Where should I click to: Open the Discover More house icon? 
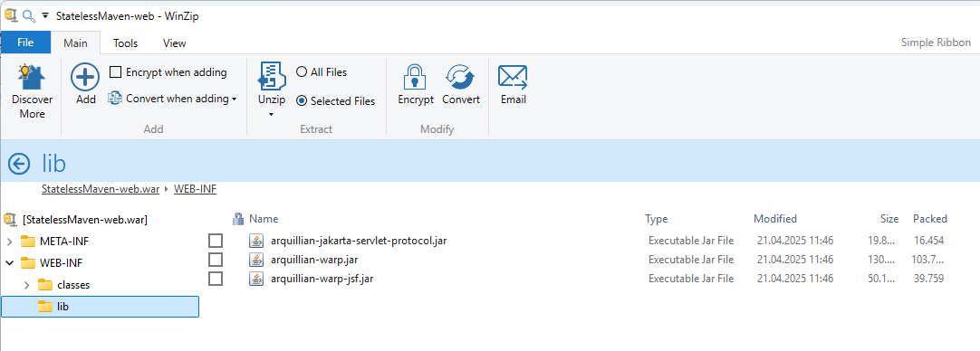click(x=32, y=78)
